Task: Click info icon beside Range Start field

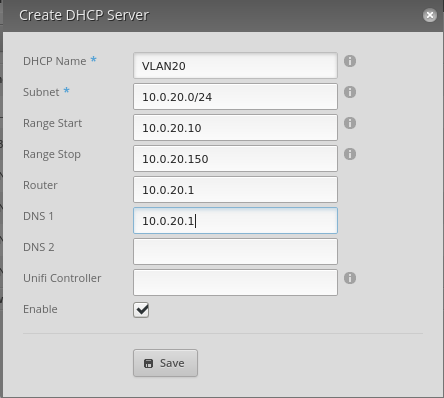Action: click(350, 123)
